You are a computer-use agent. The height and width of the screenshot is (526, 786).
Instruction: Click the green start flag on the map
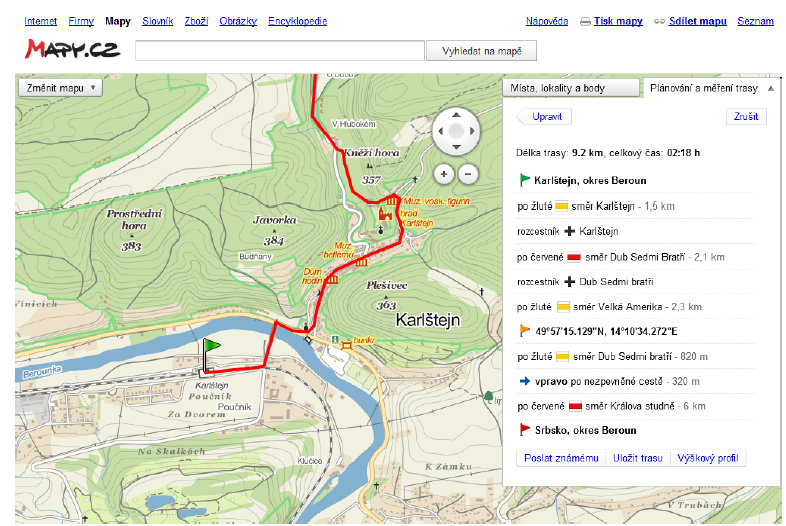click(211, 355)
